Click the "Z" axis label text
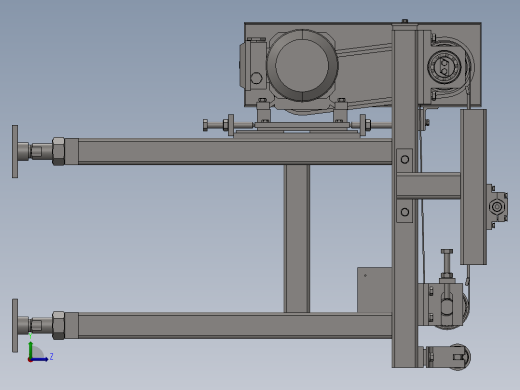 tap(51, 357)
